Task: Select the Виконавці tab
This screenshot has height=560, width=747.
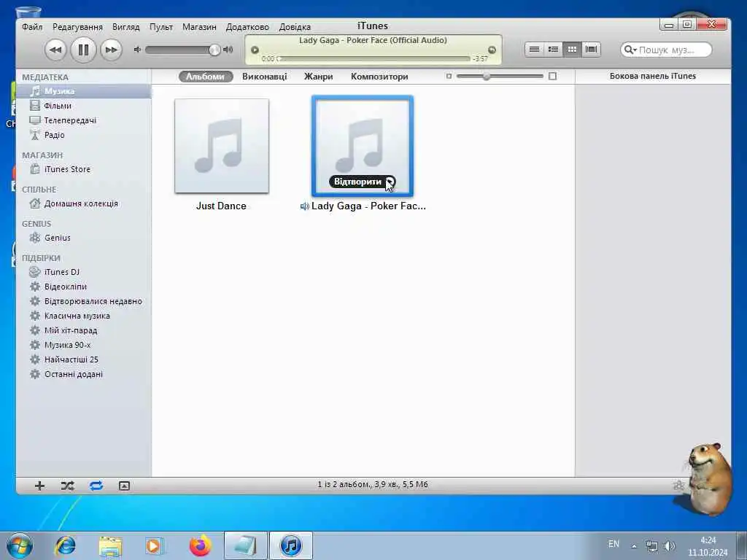Action: tap(264, 76)
